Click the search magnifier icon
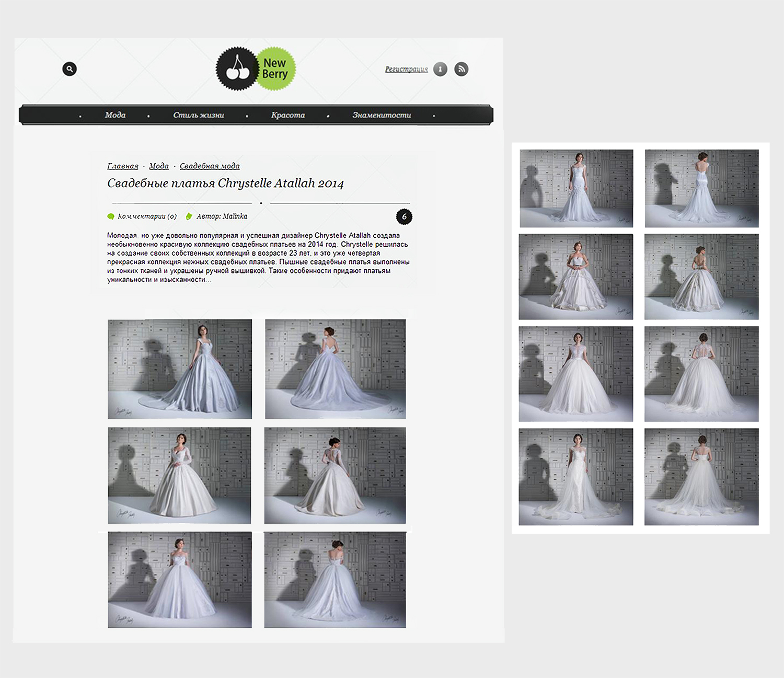The height and width of the screenshot is (678, 784). pyautogui.click(x=70, y=69)
